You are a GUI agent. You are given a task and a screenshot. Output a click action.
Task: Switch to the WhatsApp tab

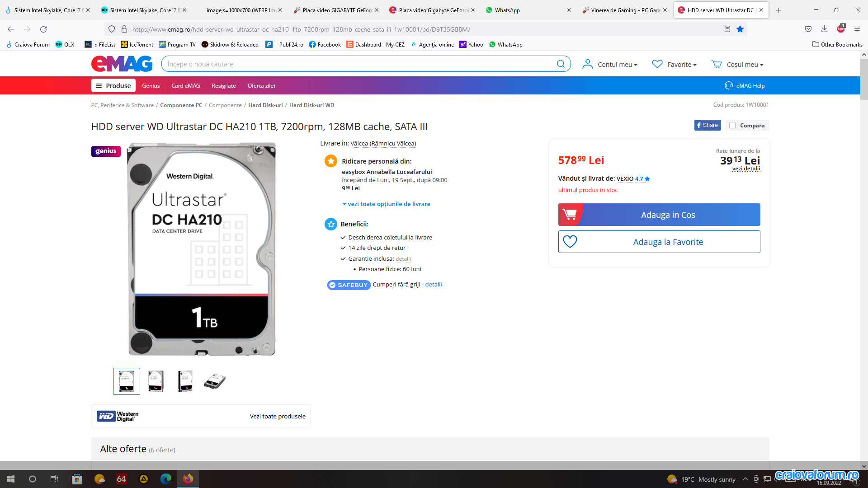pos(528,10)
